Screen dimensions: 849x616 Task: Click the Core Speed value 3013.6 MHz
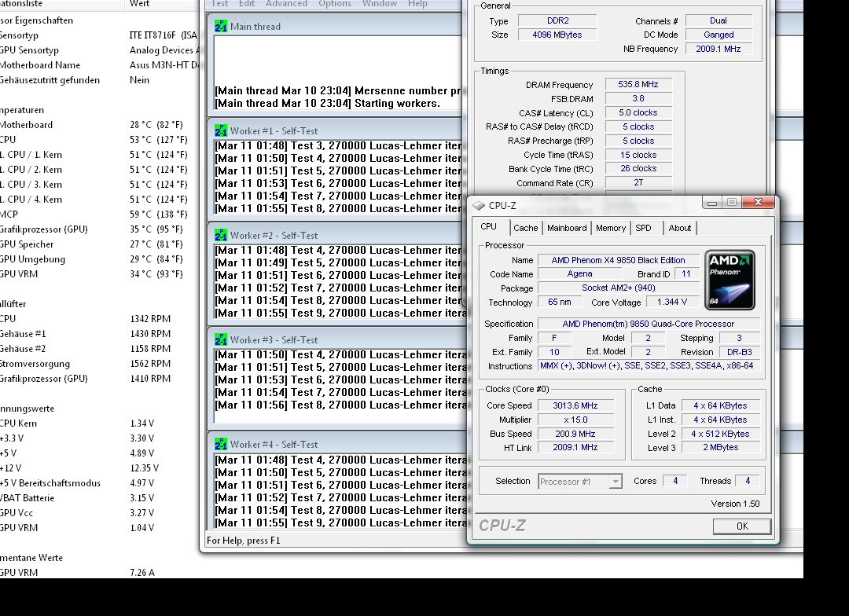click(575, 405)
